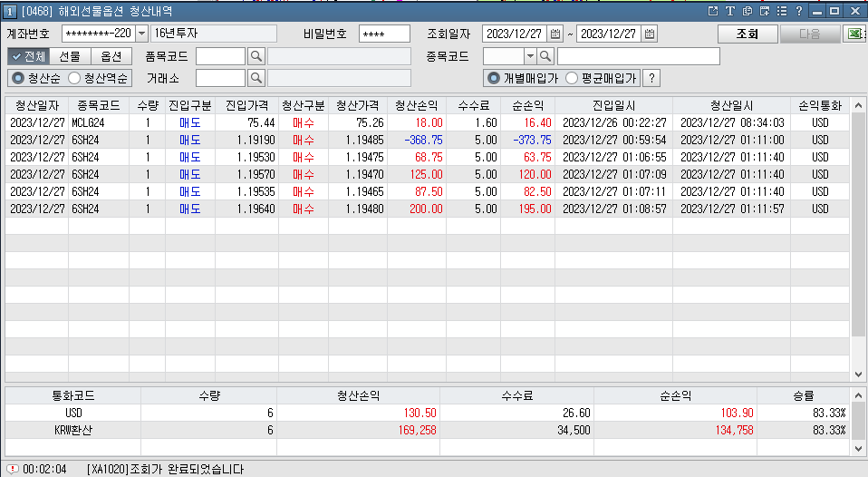This screenshot has height=477, width=868.
Task: Click the window number 1 icon in the title bar
Action: tap(10, 11)
